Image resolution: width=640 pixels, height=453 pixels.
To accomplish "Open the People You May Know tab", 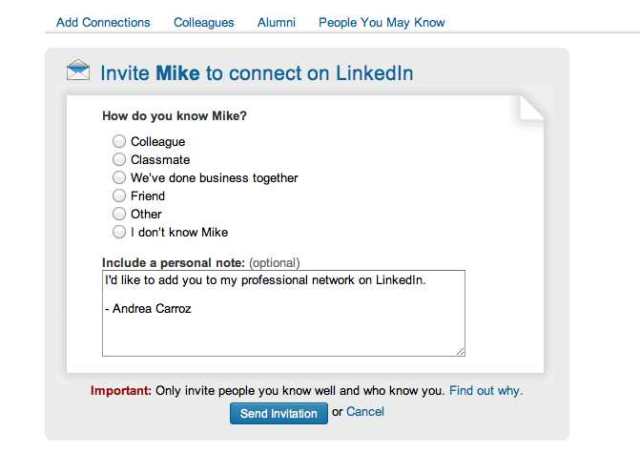I will click(x=381, y=22).
